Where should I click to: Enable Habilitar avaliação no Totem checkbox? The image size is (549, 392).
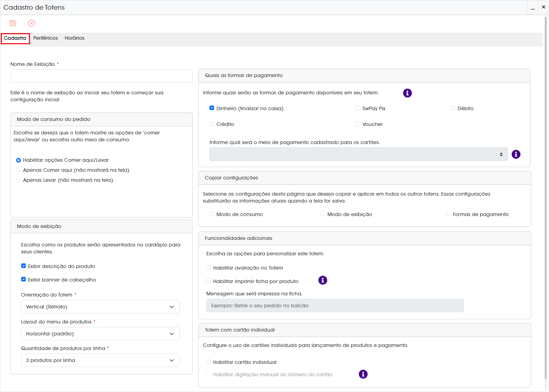tap(209, 268)
